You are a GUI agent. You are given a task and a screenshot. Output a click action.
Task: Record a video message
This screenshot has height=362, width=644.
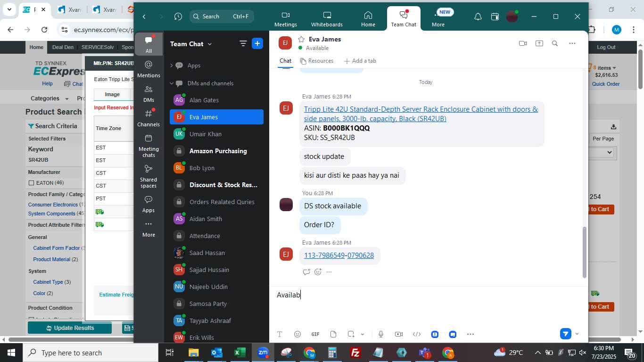tap(399, 334)
